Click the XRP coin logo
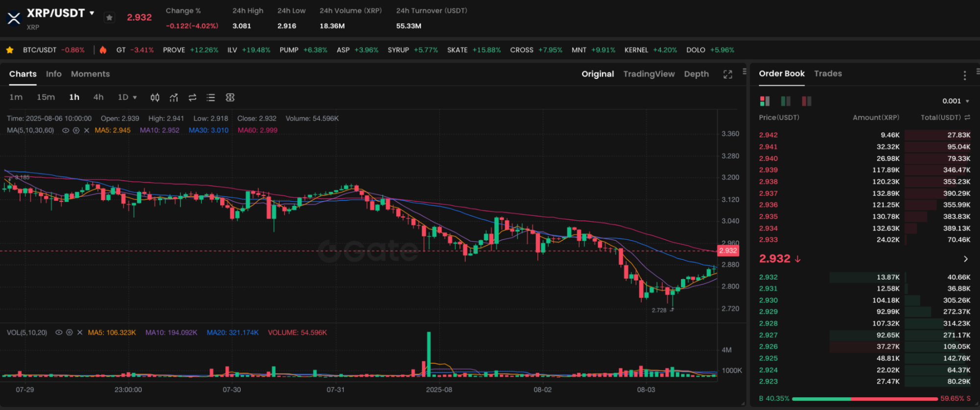The image size is (980, 410). tap(14, 19)
